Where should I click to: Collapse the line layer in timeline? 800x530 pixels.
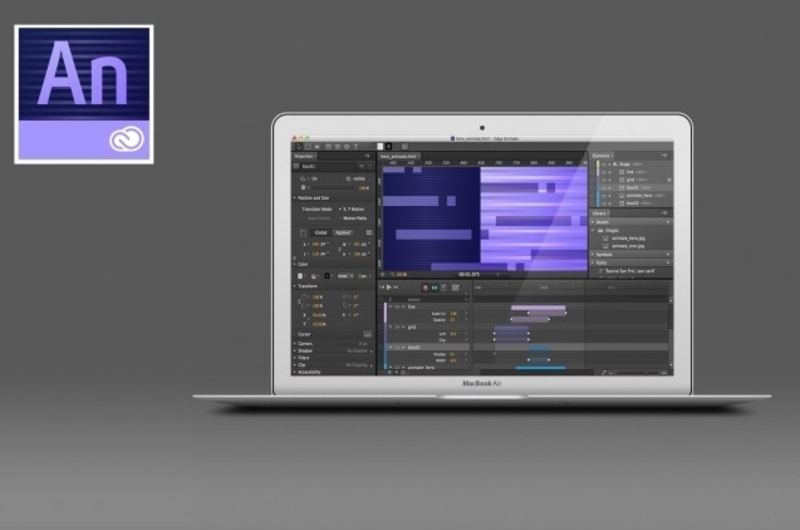pos(390,307)
